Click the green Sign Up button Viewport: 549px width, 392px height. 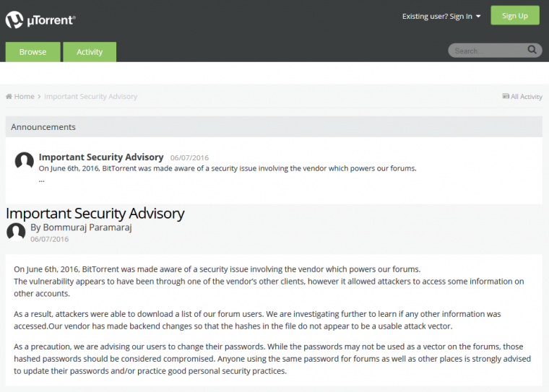[x=514, y=15]
